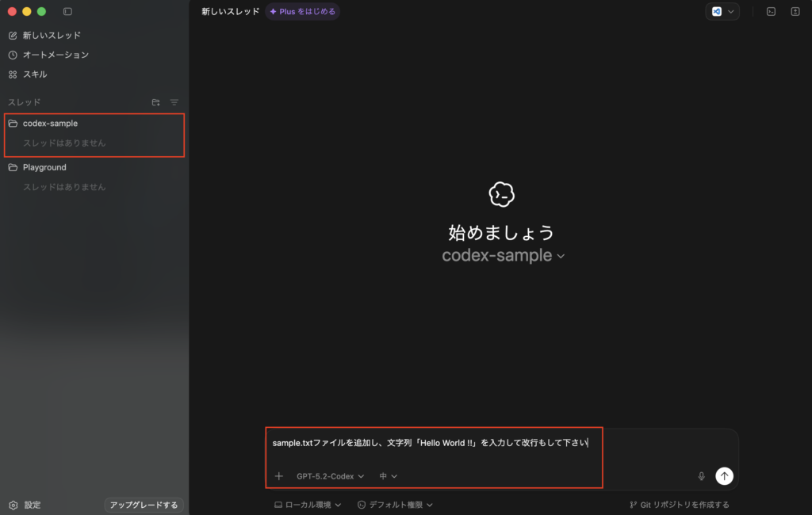
Task: Click the add new folder icon beside スレッド
Action: coord(155,102)
